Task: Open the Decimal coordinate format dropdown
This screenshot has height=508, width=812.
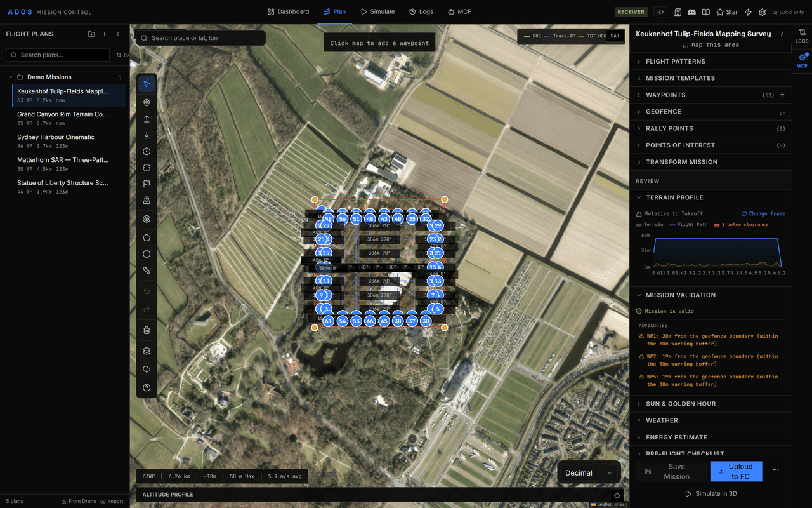Action: 589,473
